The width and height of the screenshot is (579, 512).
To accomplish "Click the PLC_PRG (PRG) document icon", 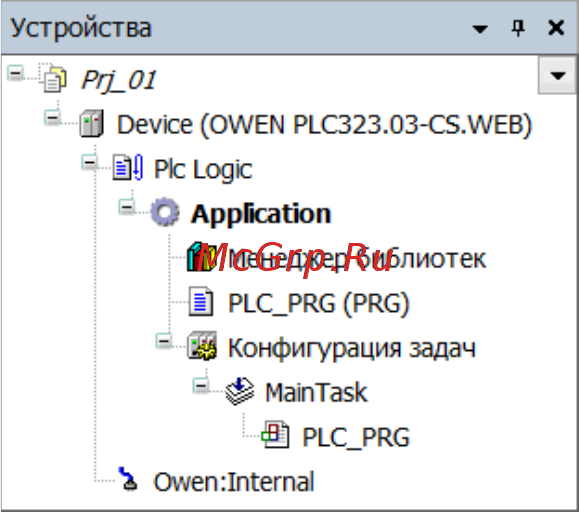I will 201,302.
